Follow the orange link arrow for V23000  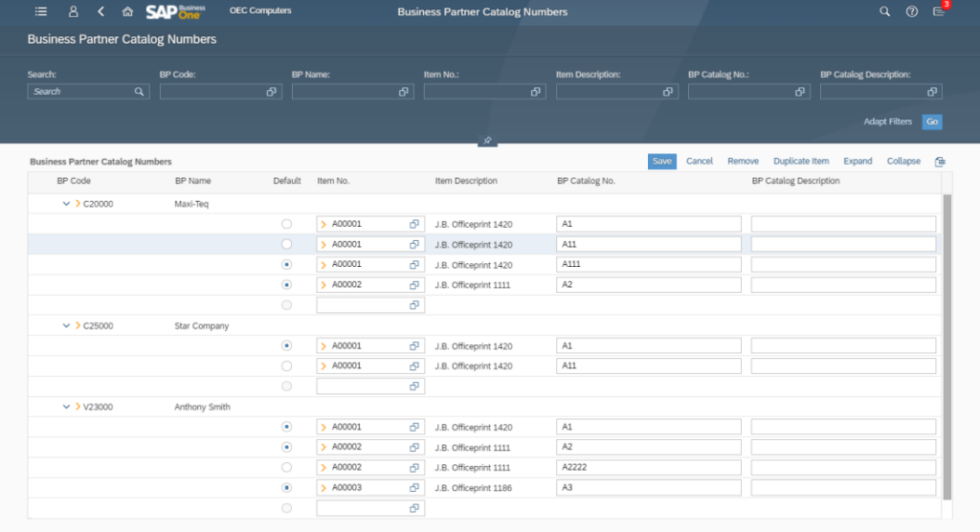pyautogui.click(x=78, y=407)
